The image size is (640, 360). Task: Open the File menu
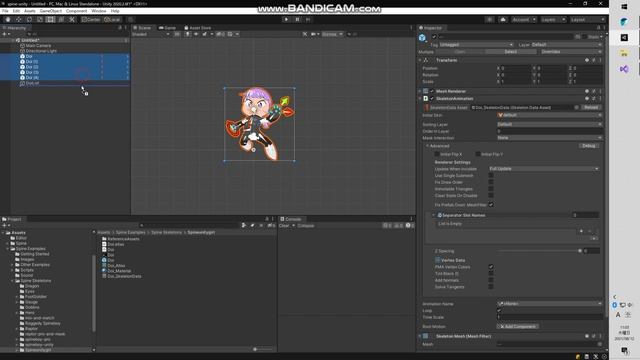pyautogui.click(x=5, y=11)
